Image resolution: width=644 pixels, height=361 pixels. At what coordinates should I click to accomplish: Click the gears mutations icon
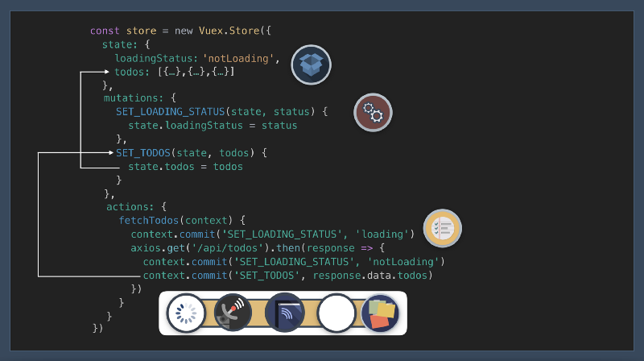click(373, 113)
